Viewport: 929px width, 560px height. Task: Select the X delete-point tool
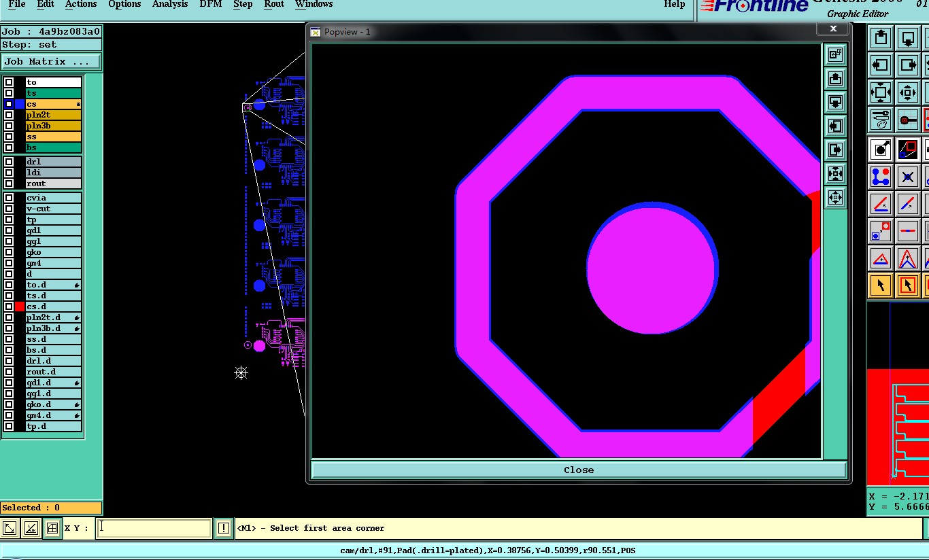click(907, 177)
